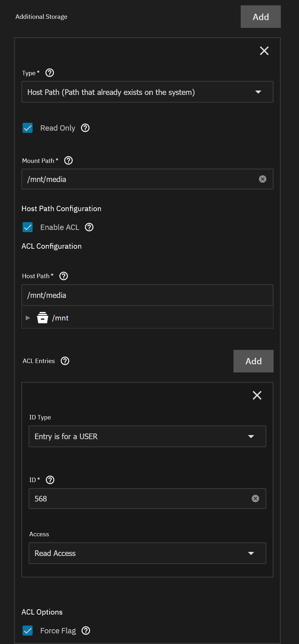Show help for Mount Path field

coord(68,161)
